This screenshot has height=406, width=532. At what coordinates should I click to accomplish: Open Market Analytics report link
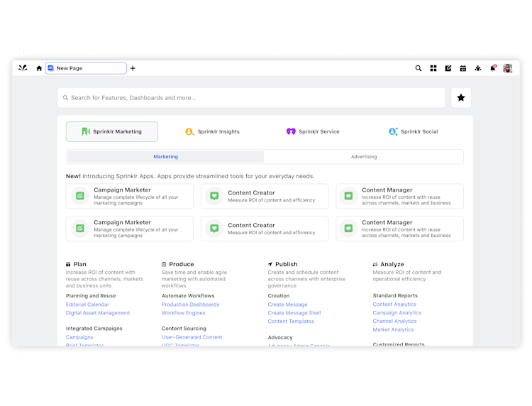393,329
